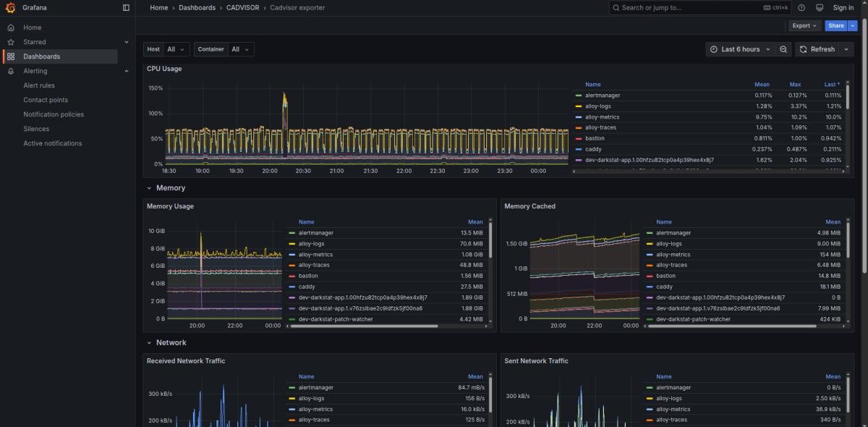Open the refresh interval dropdown arrow
This screenshot has height=427, width=868.
coord(846,49)
